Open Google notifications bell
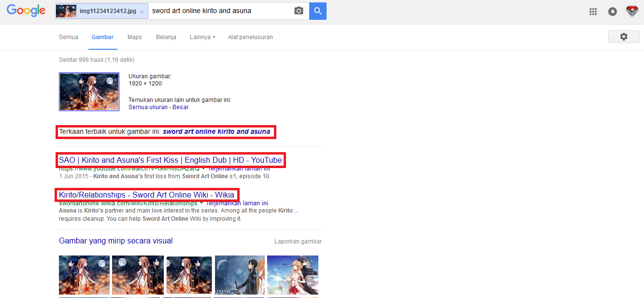Viewport: 644px width, 298px height. 613,12
